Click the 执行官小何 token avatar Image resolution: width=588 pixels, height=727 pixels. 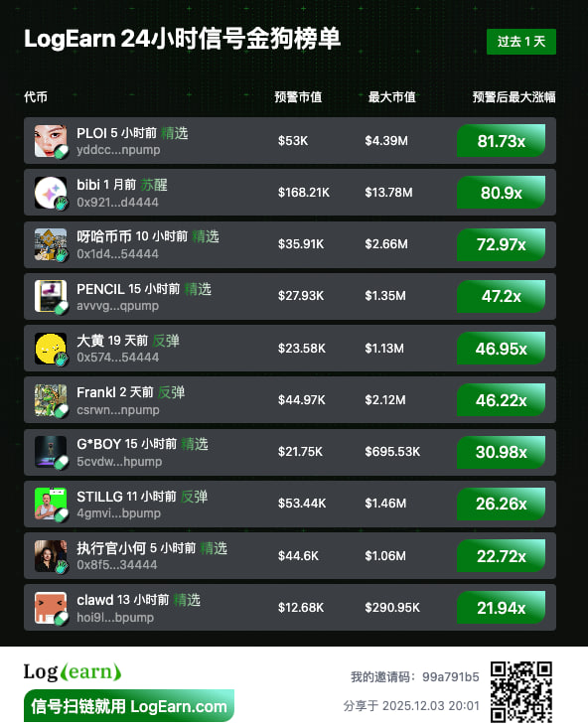coord(51,556)
